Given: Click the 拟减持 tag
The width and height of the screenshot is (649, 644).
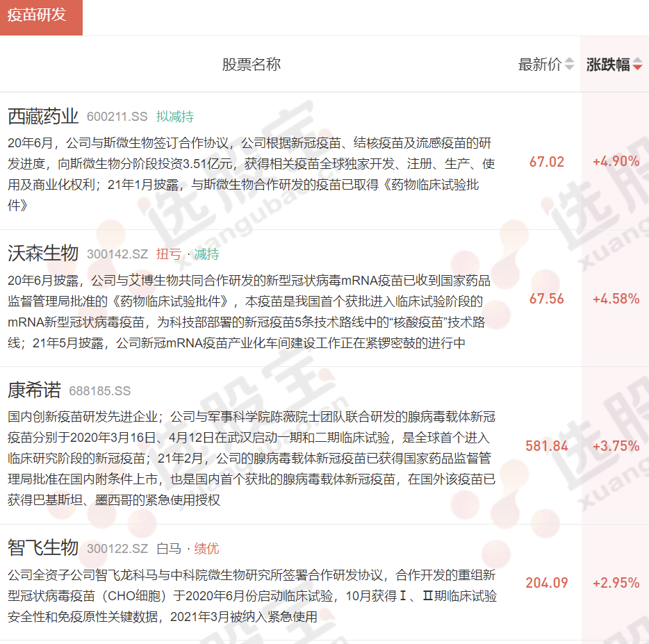Looking at the screenshot, I should pos(175,117).
